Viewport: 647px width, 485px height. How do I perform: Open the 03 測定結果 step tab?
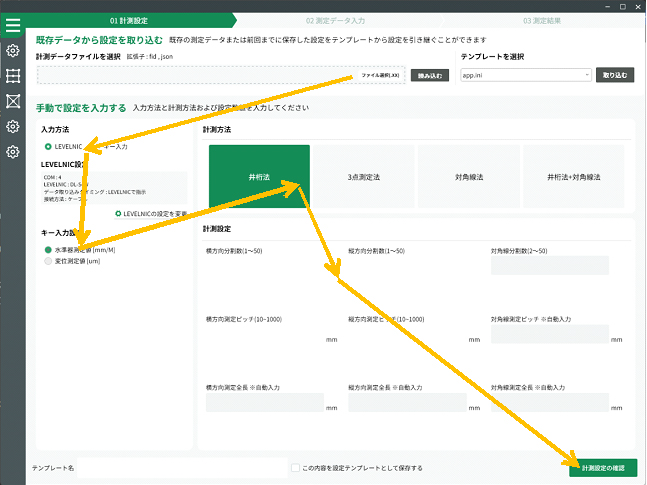542,21
